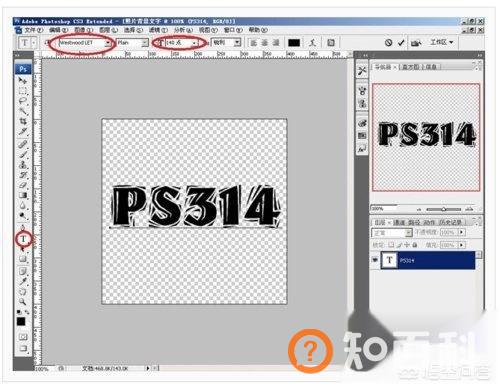
Task: Open the Image menu
Action: pyautogui.click(x=83, y=30)
